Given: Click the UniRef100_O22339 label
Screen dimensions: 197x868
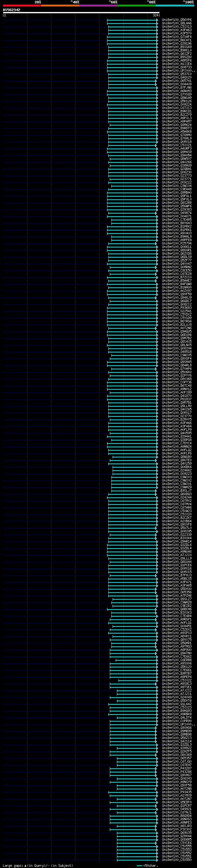Looking at the screenshot, I should pyautogui.click(x=177, y=535).
